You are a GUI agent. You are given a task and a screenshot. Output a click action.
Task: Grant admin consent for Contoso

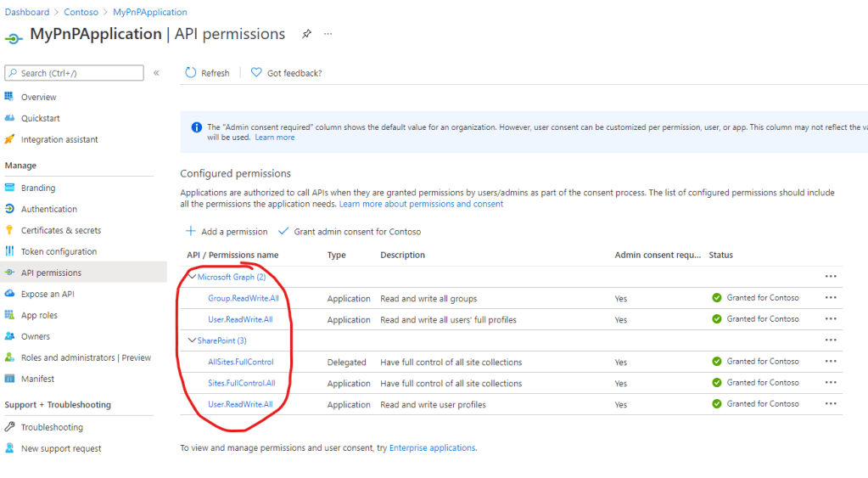pyautogui.click(x=356, y=231)
